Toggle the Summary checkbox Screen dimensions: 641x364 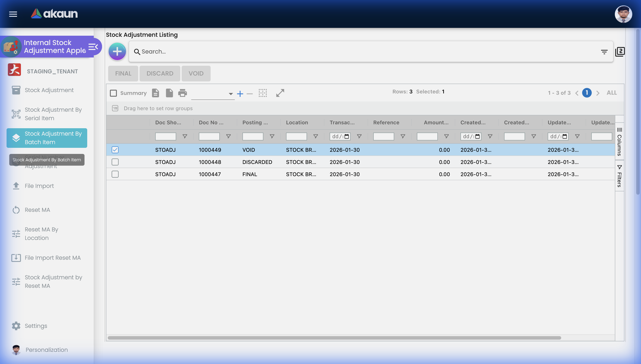pos(113,93)
